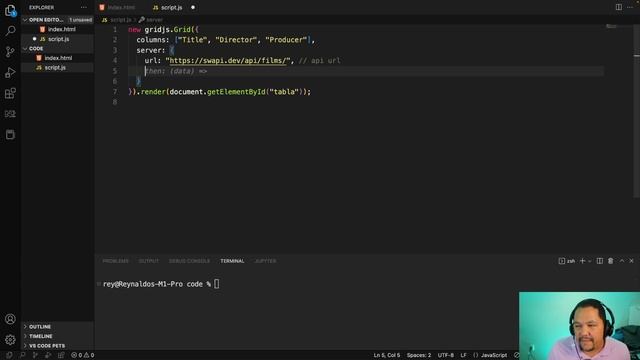Click the text "tabla" in line 7

284,92
